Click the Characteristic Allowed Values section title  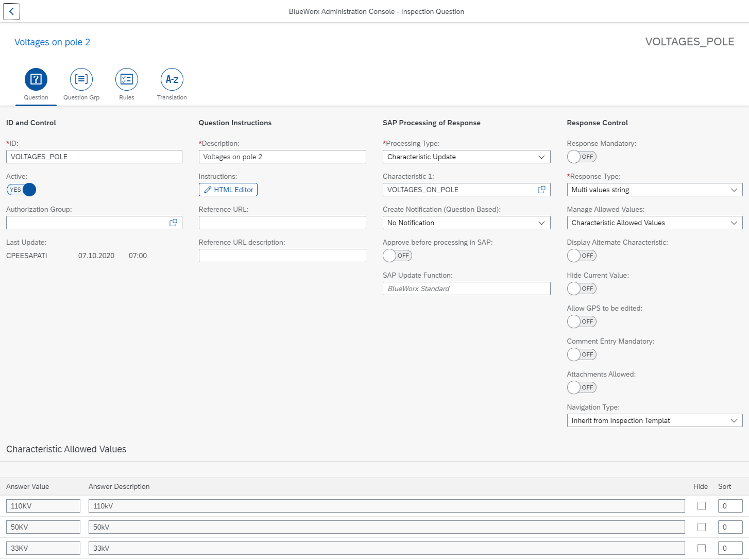66,449
